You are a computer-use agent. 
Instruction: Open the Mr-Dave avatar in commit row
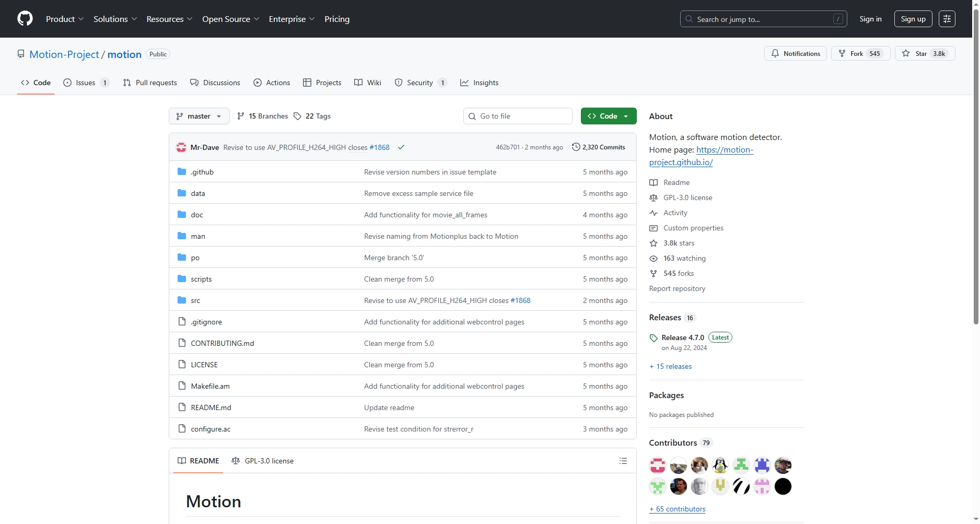click(181, 147)
